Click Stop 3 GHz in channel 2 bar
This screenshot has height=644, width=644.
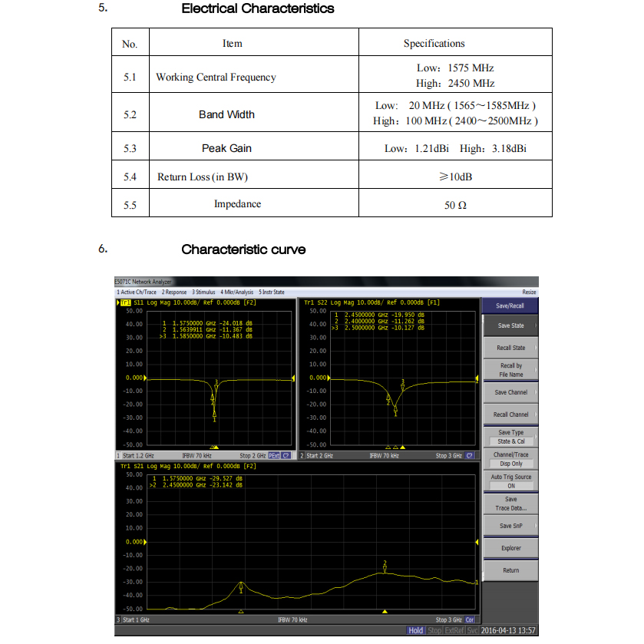pyautogui.click(x=448, y=455)
